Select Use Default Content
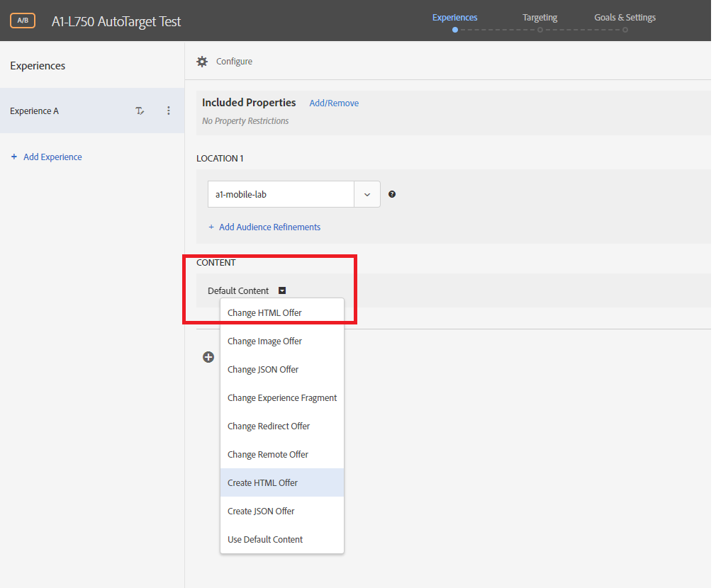716x588 pixels. pyautogui.click(x=282, y=539)
